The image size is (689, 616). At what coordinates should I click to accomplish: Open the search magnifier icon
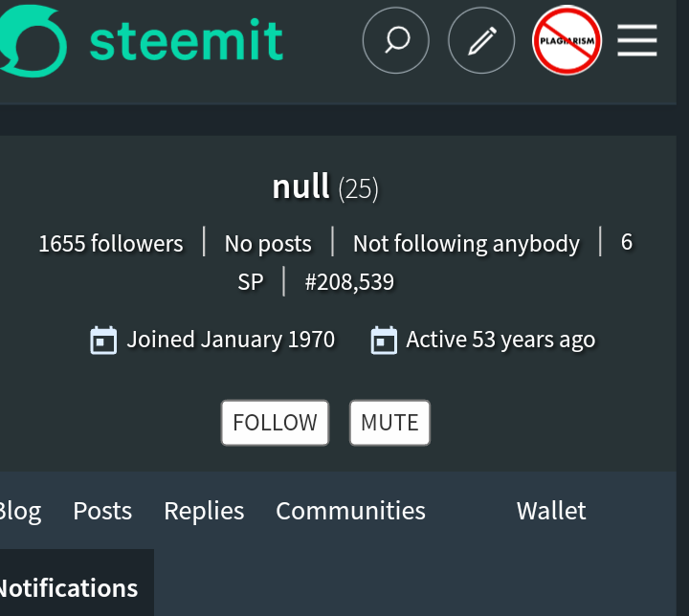[x=395, y=40]
